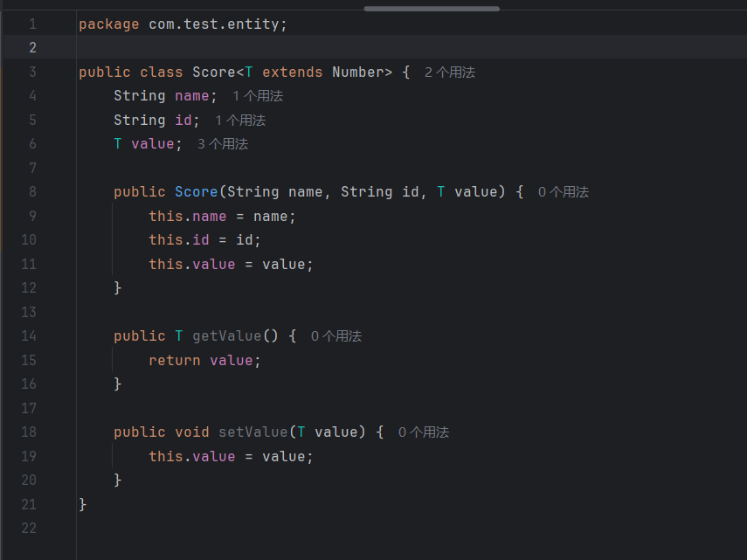Click the closing brace on line 21
The height and width of the screenshot is (560, 747).
[x=83, y=504]
